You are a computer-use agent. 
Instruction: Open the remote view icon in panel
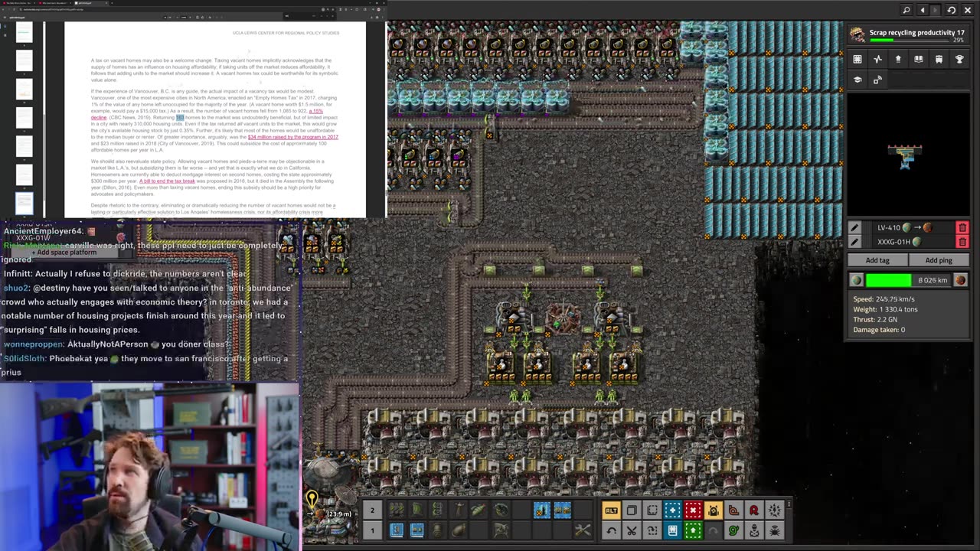(878, 80)
